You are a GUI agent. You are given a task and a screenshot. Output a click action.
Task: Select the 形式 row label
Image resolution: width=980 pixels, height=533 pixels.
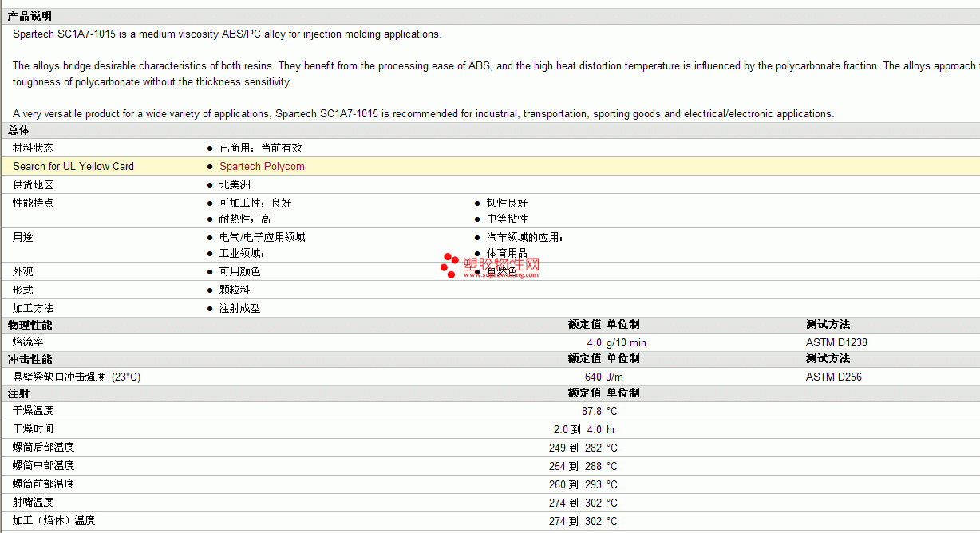click(x=23, y=290)
